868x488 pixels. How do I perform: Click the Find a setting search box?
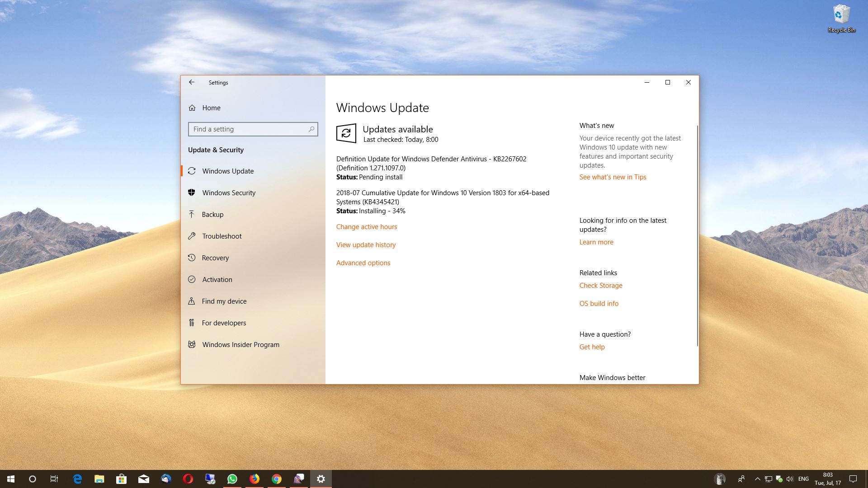coord(253,129)
